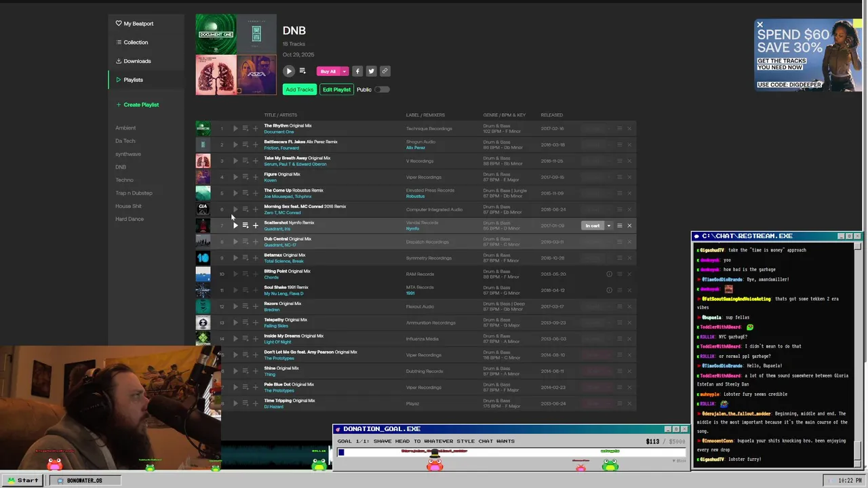
Task: Open the Ambient playlist
Action: tap(125, 128)
